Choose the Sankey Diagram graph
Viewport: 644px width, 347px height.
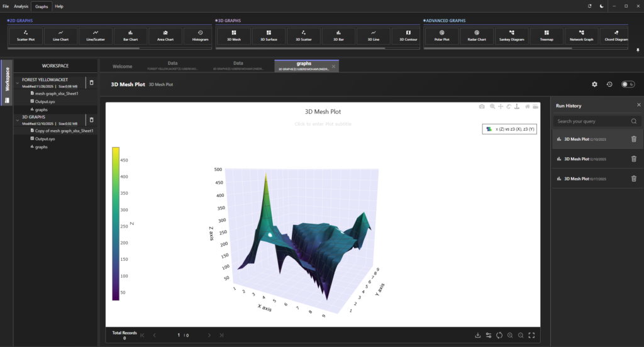[x=511, y=35]
